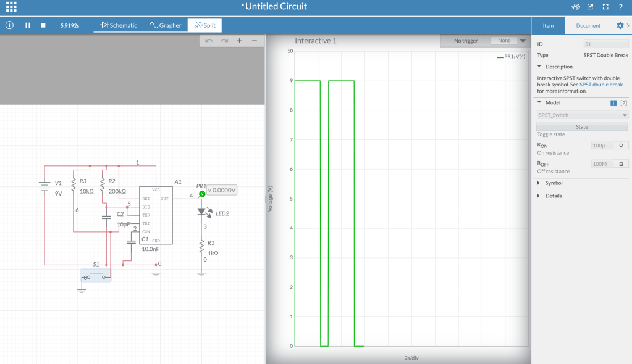The height and width of the screenshot is (364, 632).
Task: Open the Document tab
Action: (x=588, y=25)
